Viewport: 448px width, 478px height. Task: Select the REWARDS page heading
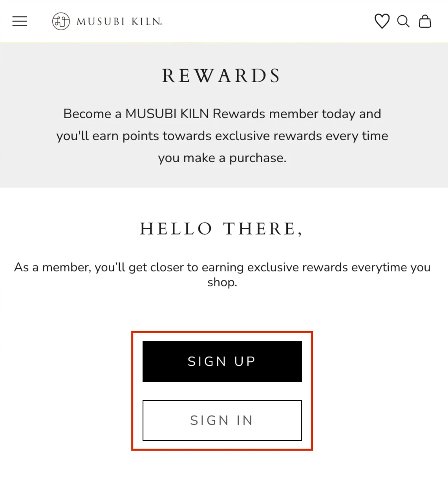click(x=222, y=76)
